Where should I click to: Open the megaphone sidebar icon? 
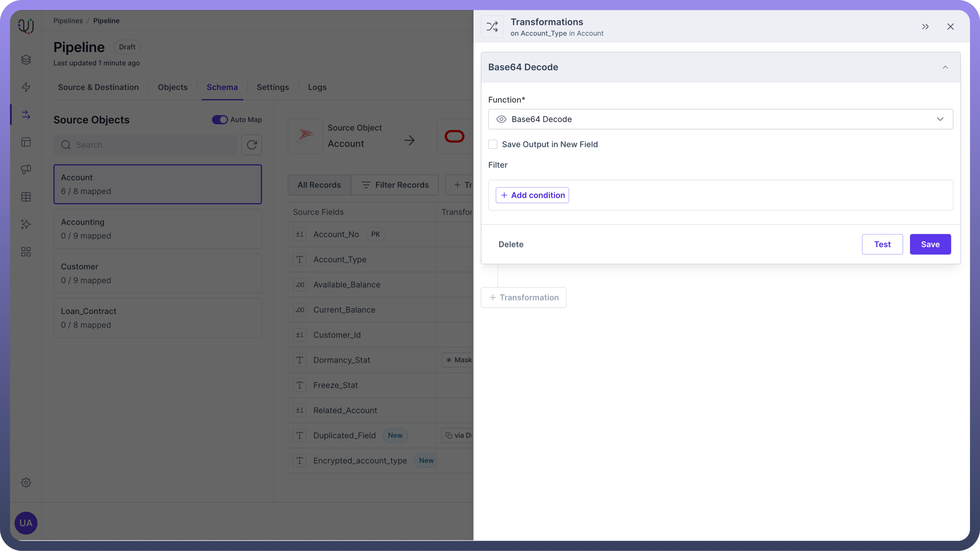click(x=26, y=169)
